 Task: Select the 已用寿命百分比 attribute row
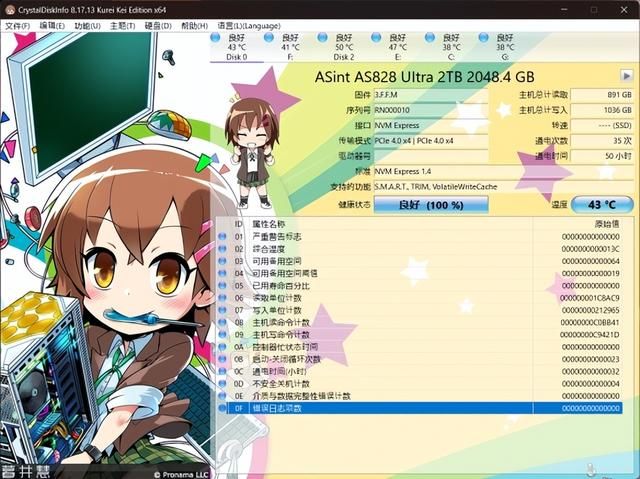pos(420,285)
